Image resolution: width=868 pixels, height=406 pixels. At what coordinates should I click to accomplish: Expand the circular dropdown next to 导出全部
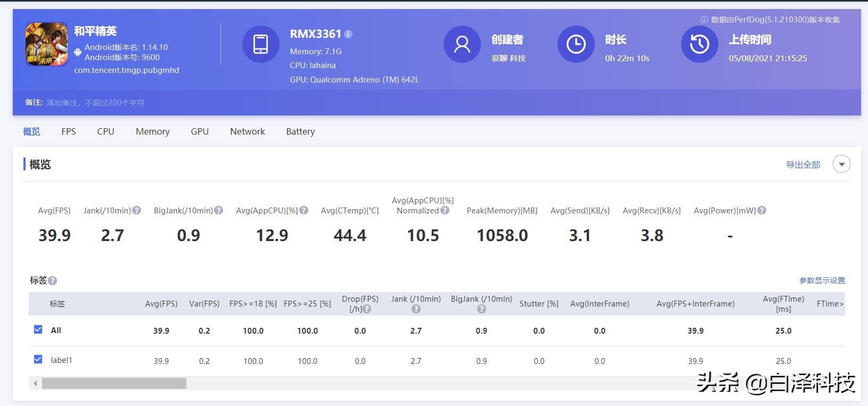841,164
